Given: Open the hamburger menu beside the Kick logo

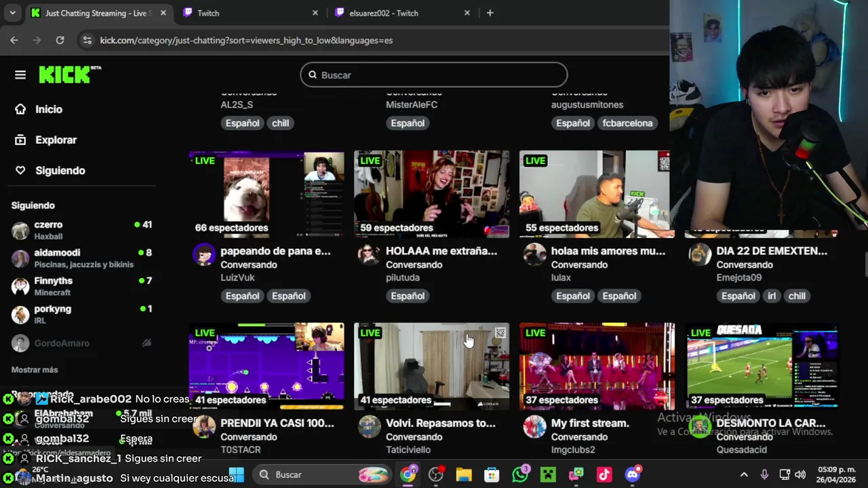Looking at the screenshot, I should pos(20,75).
